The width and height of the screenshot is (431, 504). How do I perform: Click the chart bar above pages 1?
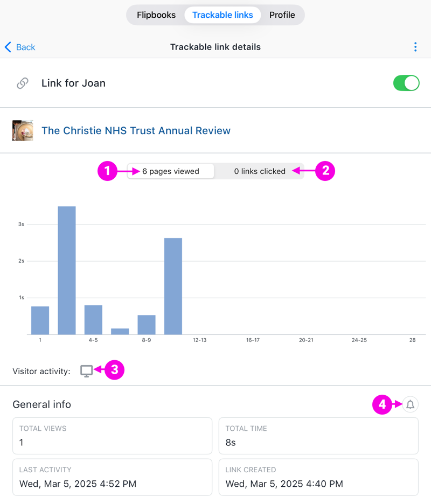[40, 320]
